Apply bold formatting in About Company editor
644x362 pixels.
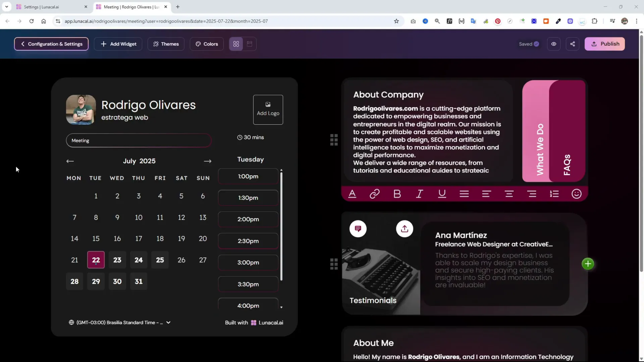click(397, 193)
